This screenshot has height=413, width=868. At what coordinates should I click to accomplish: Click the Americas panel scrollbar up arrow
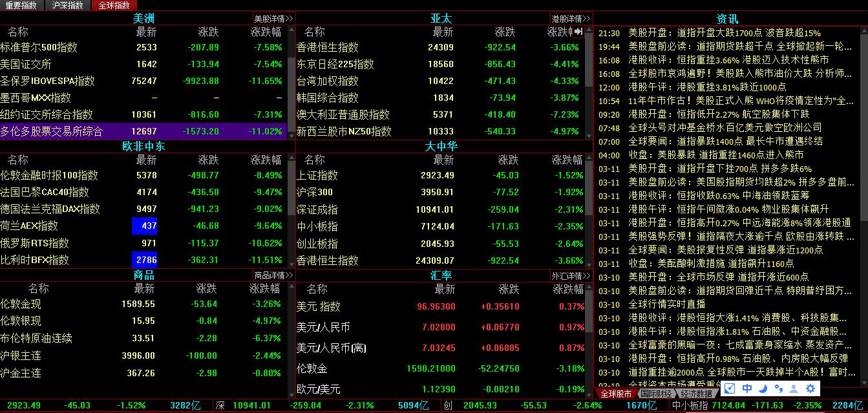click(x=291, y=30)
